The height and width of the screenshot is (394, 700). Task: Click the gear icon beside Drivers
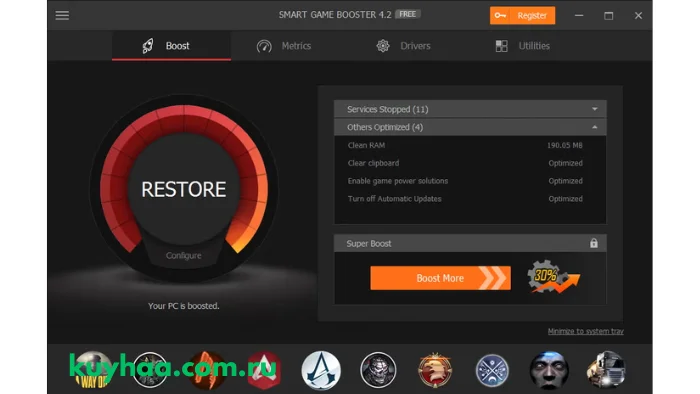(x=383, y=46)
